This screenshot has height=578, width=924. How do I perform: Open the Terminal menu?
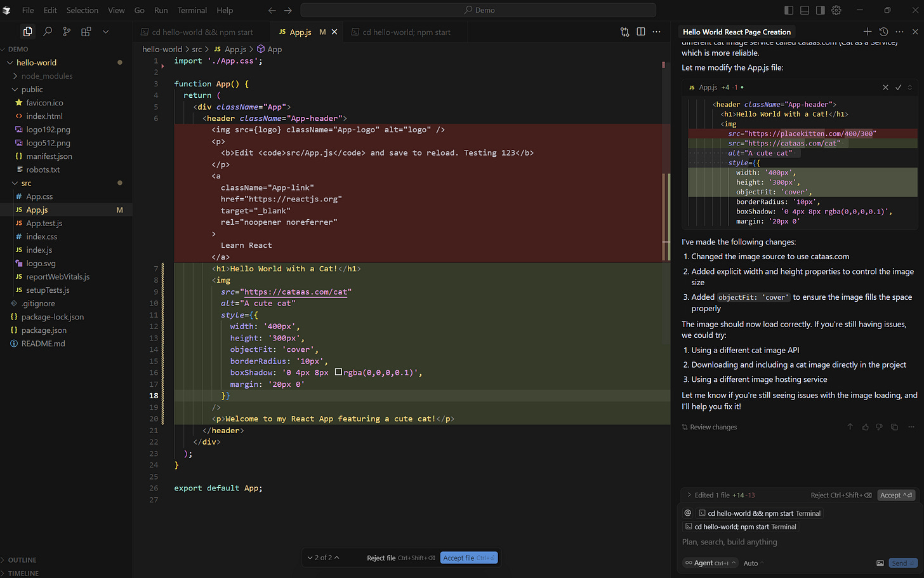tap(192, 10)
